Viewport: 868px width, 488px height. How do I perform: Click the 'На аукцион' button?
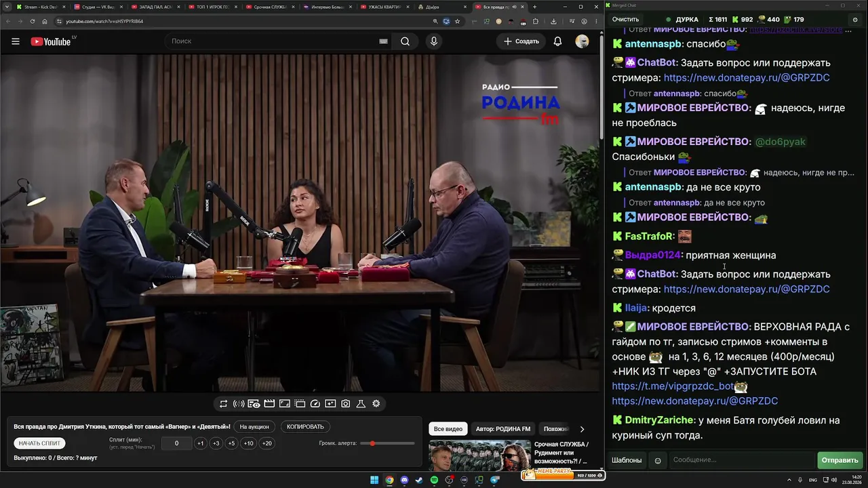(254, 427)
